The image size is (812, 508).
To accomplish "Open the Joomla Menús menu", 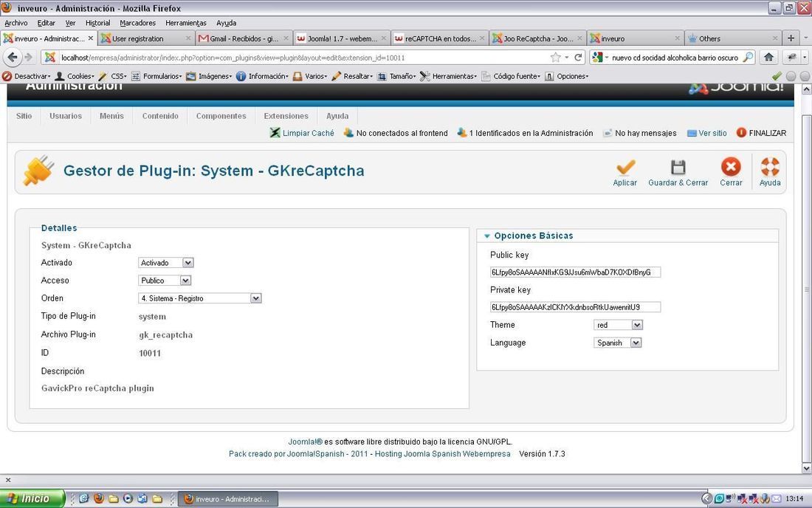I will pyautogui.click(x=112, y=116).
